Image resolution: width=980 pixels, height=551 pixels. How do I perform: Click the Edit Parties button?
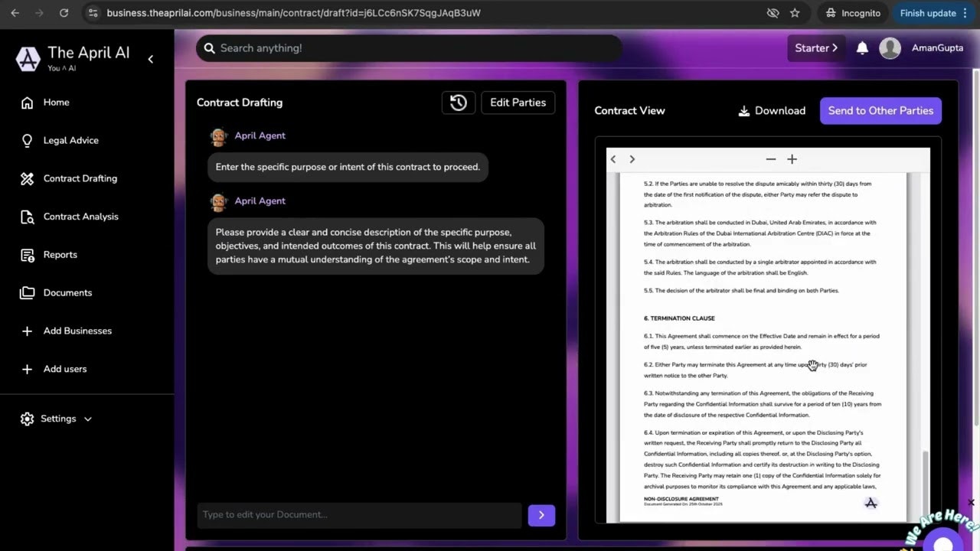[x=518, y=103]
